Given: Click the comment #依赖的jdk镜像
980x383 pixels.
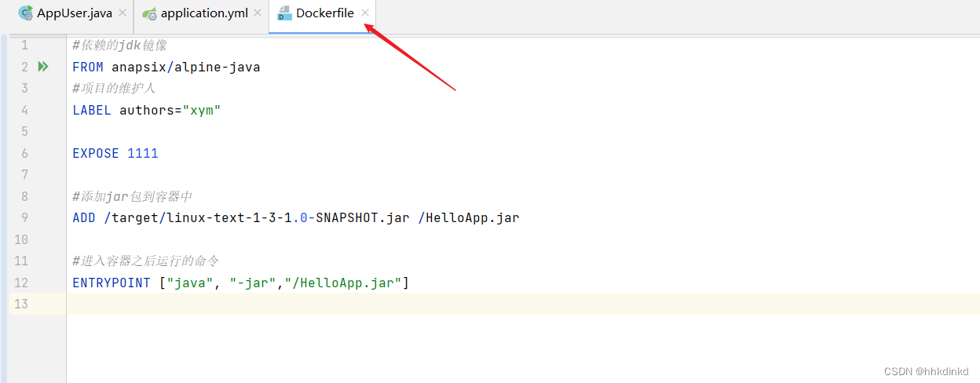Looking at the screenshot, I should pos(119,46).
